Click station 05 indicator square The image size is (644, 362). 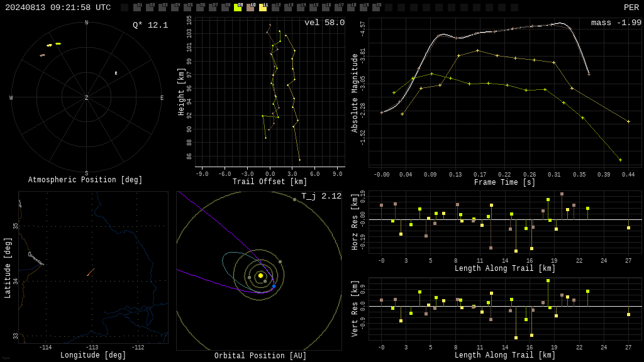pyautogui.click(x=187, y=8)
